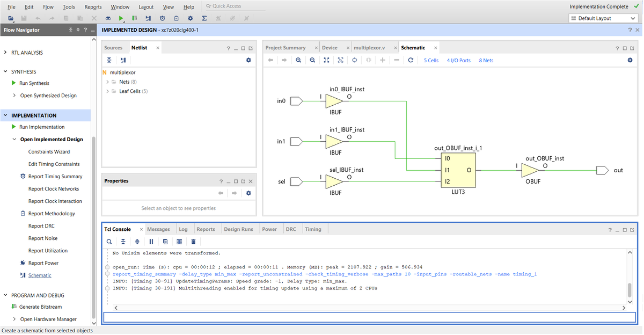Expand the RTL ANALYSIS section

tap(6, 53)
